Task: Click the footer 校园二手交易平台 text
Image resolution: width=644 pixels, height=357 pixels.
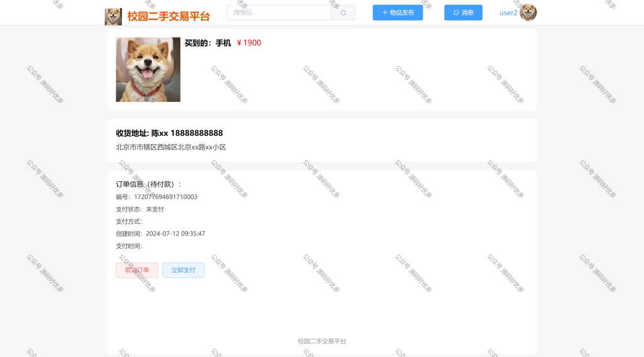Action: (x=322, y=341)
